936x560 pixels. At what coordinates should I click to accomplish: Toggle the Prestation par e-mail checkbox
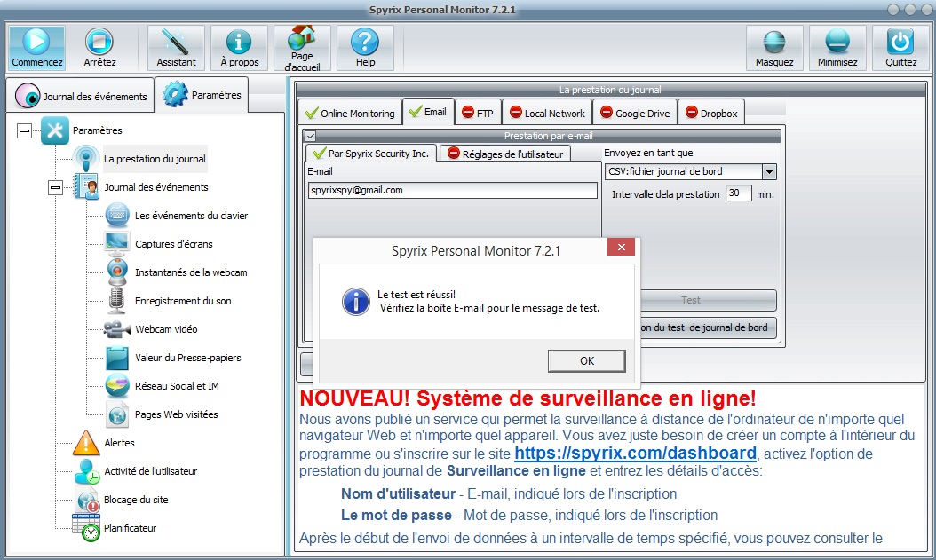(x=311, y=136)
